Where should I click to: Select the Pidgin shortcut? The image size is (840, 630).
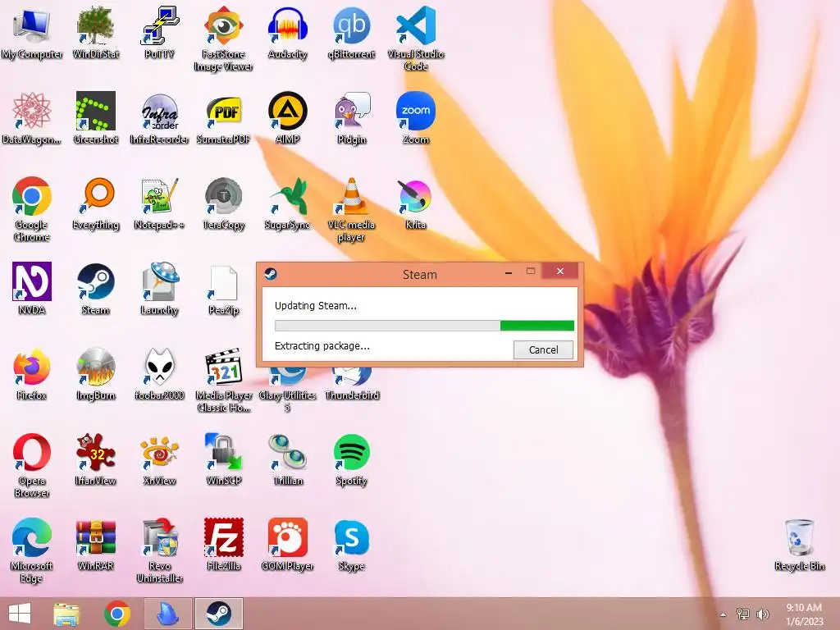click(351, 118)
